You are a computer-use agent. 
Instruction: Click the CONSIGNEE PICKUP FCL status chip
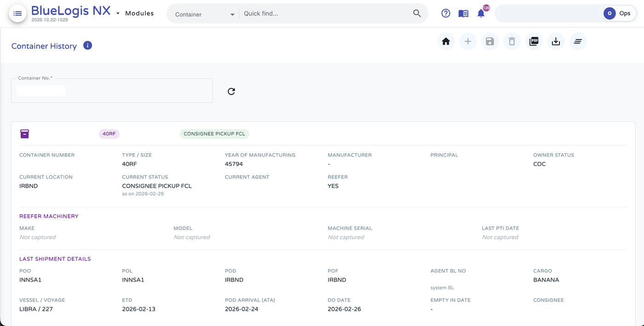click(214, 134)
